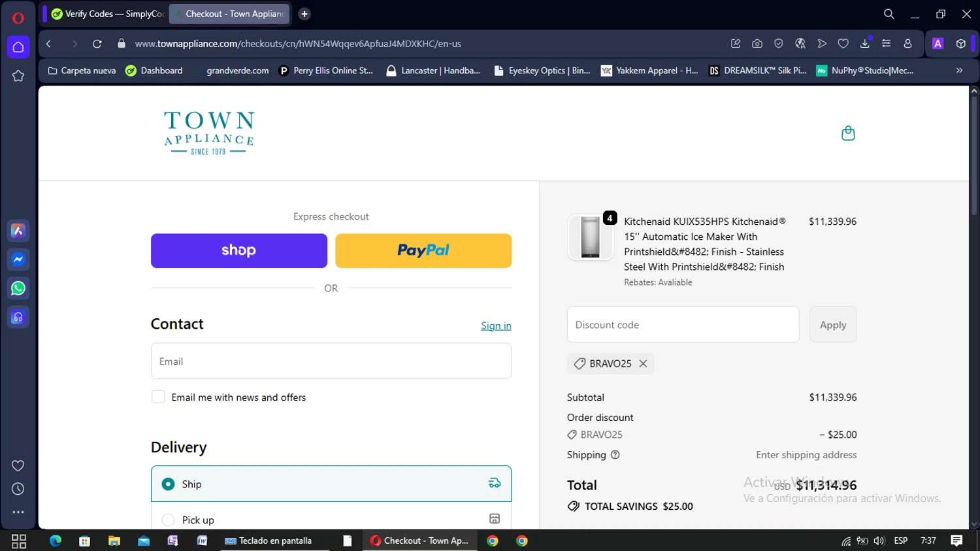The width and height of the screenshot is (980, 551).
Task: Open the ad blocker shield icon
Action: click(x=779, y=44)
